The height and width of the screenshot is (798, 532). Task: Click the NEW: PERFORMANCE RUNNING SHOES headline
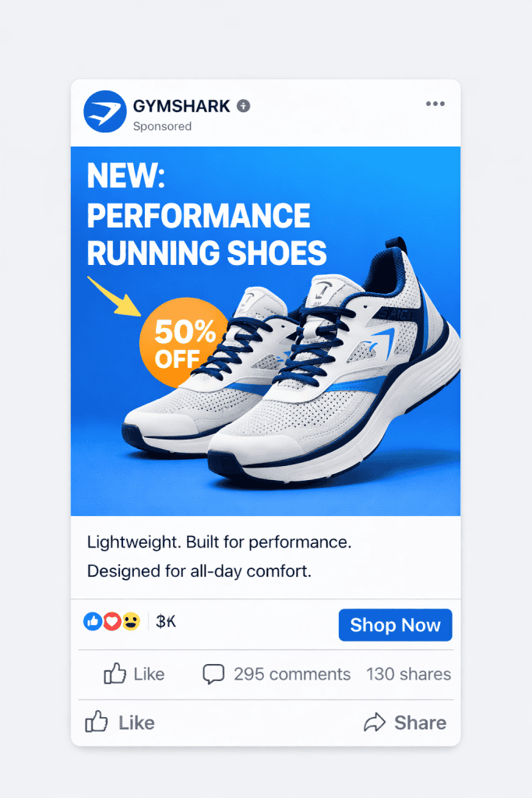[x=206, y=214]
